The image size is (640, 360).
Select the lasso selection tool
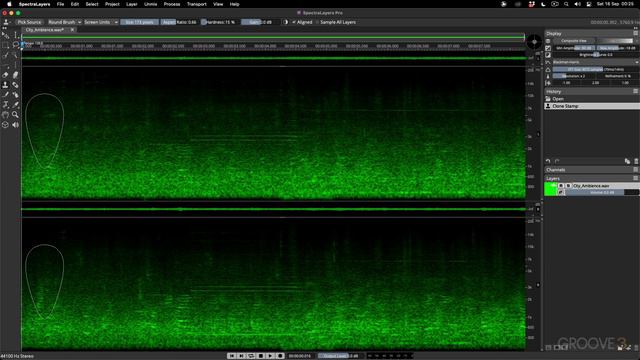pos(15,45)
